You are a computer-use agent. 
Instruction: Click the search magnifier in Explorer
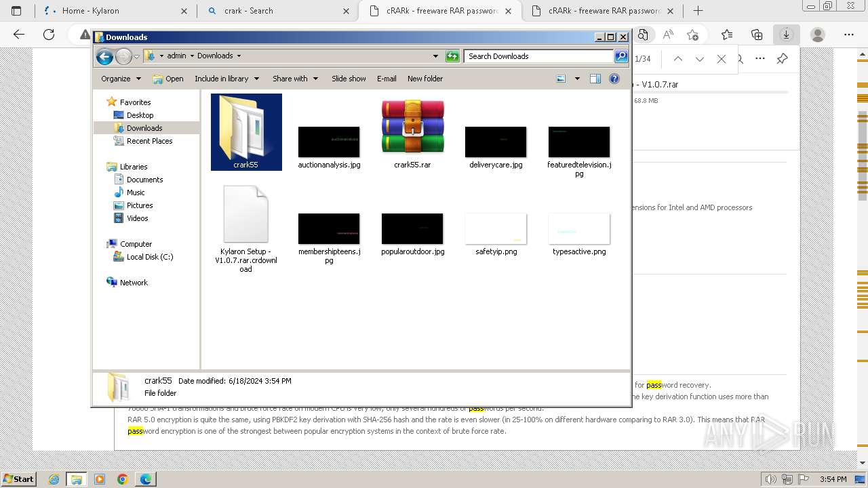click(x=621, y=56)
